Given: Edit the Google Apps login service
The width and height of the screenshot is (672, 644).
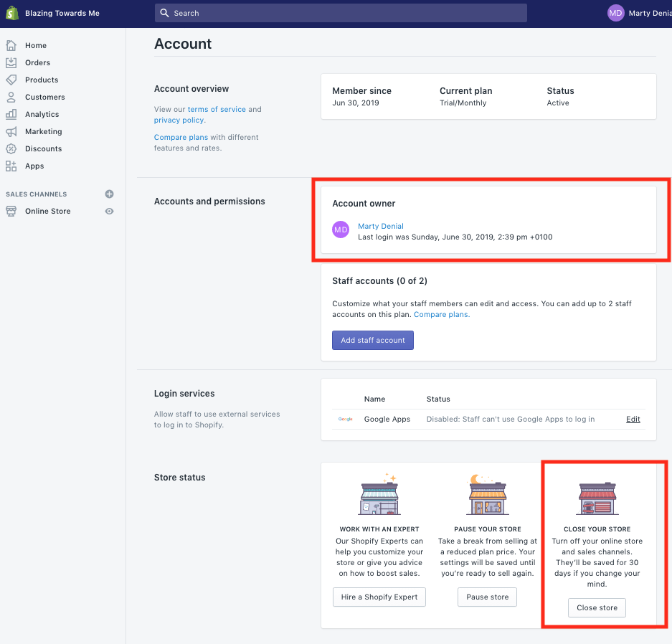Looking at the screenshot, I should 632,419.
